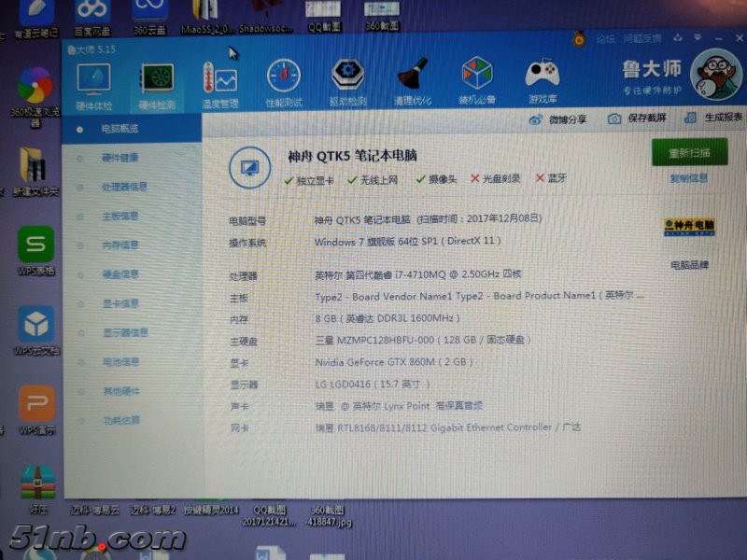Image resolution: width=747 pixels, height=560 pixels.
Task: Click the 复制信息 copy info link
Action: (x=689, y=178)
